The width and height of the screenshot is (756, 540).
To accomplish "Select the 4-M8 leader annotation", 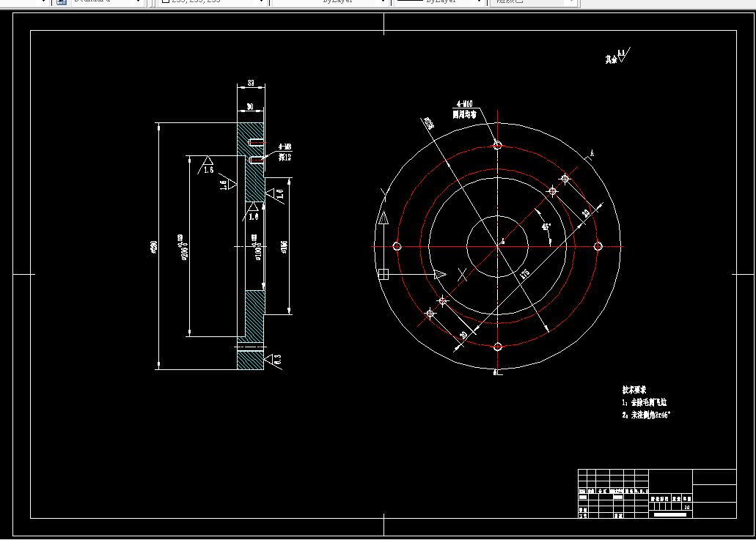I will pyautogui.click(x=285, y=147).
